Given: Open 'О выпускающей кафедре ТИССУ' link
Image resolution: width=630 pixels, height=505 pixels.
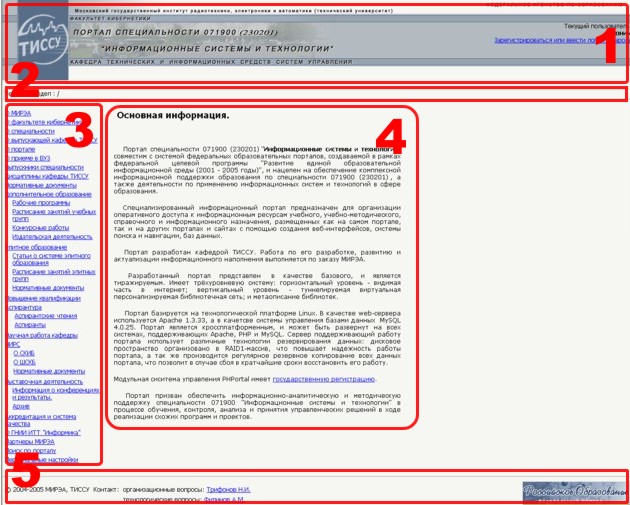Looking at the screenshot, I should pyautogui.click(x=52, y=140).
